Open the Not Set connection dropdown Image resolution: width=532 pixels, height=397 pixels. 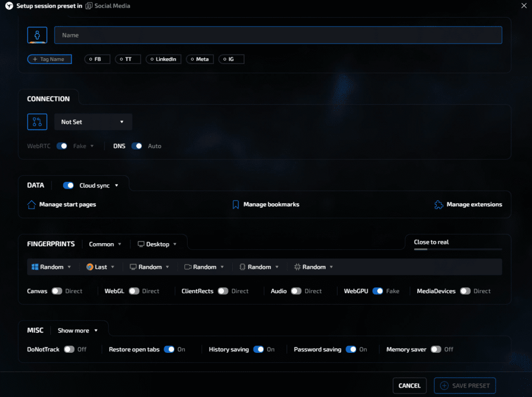[93, 122]
